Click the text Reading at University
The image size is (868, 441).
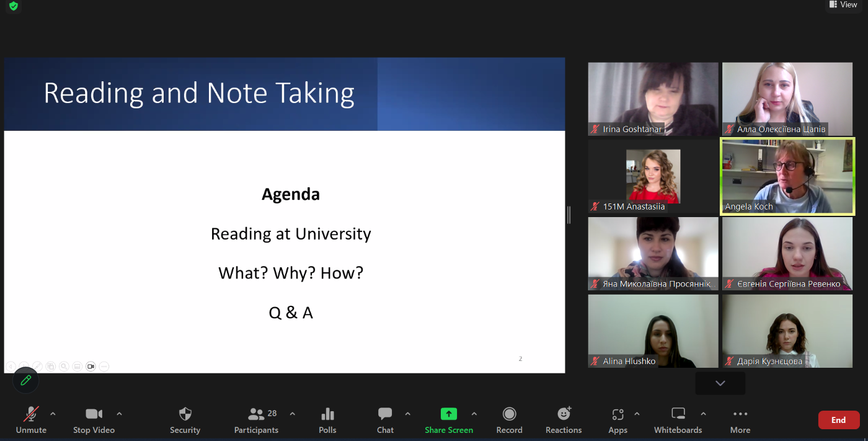(x=291, y=234)
